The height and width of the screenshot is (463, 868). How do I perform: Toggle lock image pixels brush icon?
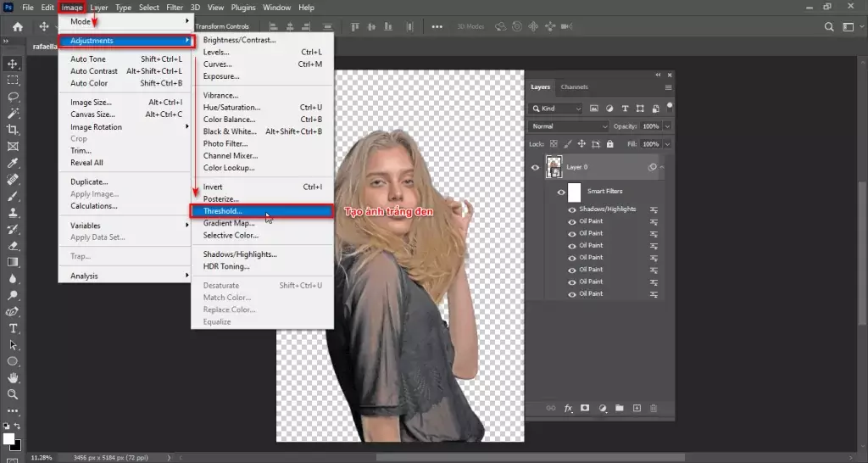click(567, 144)
